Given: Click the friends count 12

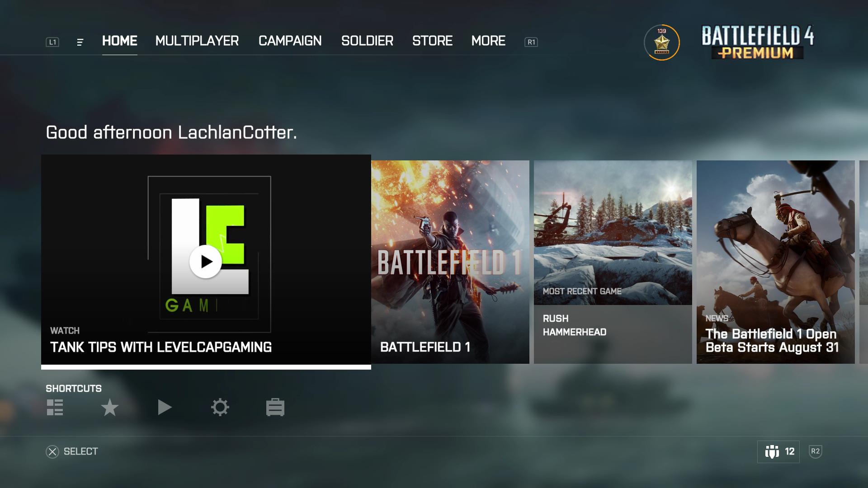Looking at the screenshot, I should pyautogui.click(x=790, y=452).
